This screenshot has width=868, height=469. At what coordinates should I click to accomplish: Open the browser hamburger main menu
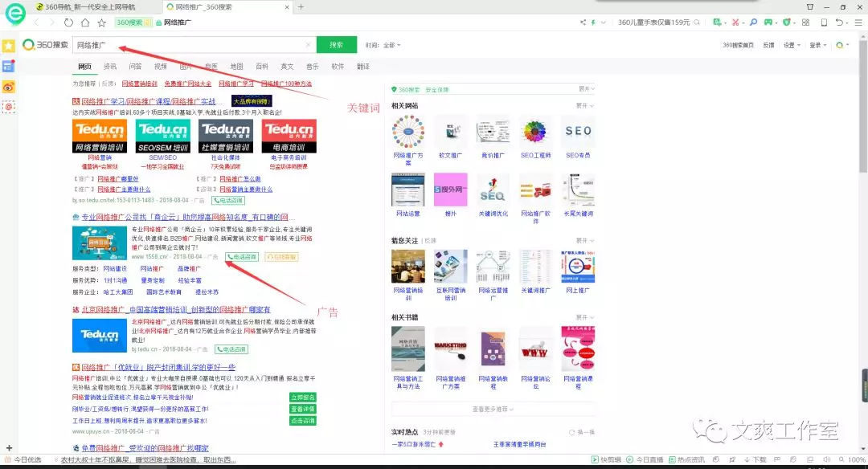click(858, 22)
